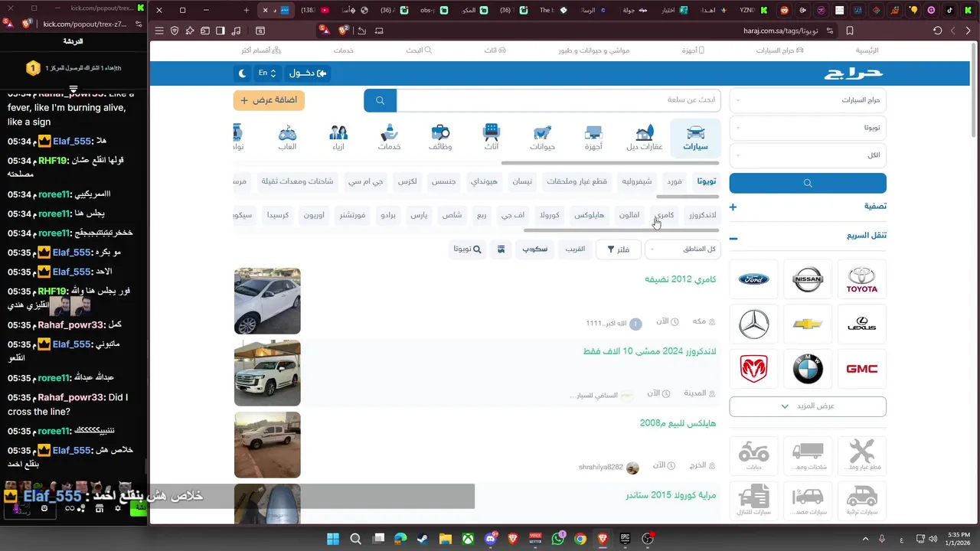Click the store icon next to سكوب

click(x=501, y=249)
